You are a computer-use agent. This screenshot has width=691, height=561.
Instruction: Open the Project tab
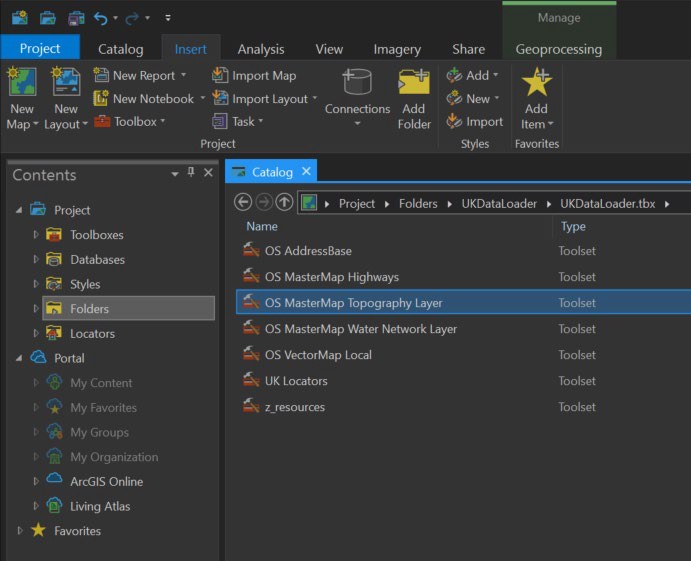pos(40,48)
